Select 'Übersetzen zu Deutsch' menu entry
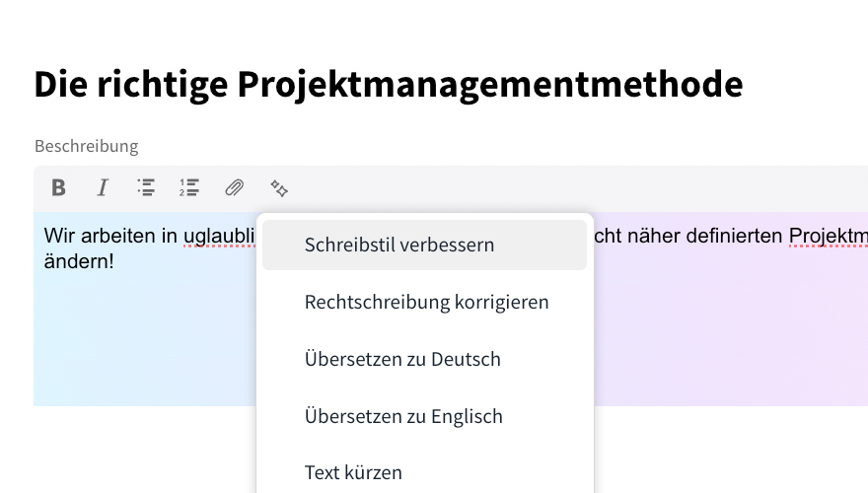This screenshot has width=868, height=493. pos(402,359)
